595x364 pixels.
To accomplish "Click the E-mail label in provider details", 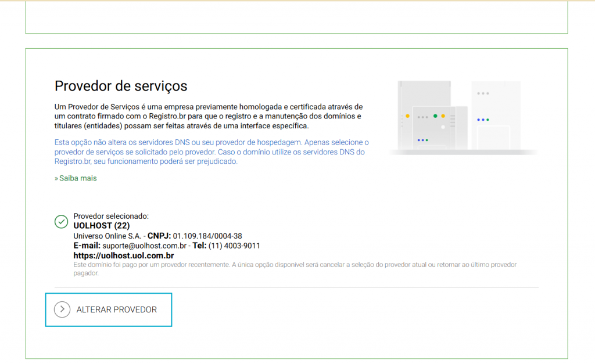I will (87, 246).
